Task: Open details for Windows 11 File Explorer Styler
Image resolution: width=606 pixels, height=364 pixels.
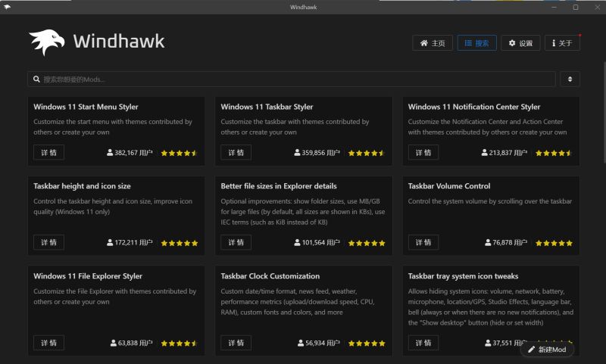Action: click(x=48, y=343)
